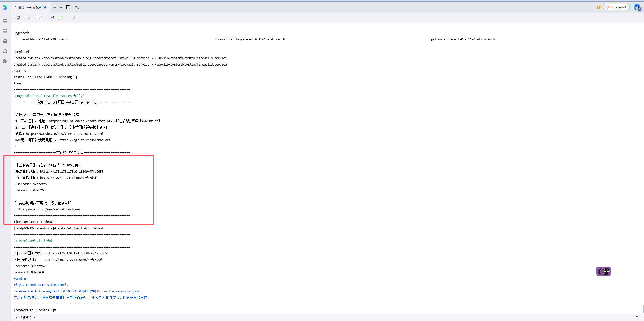The width and height of the screenshot is (644, 321).
Task: Open the gift box icon
Action: pyautogui.click(x=599, y=7)
